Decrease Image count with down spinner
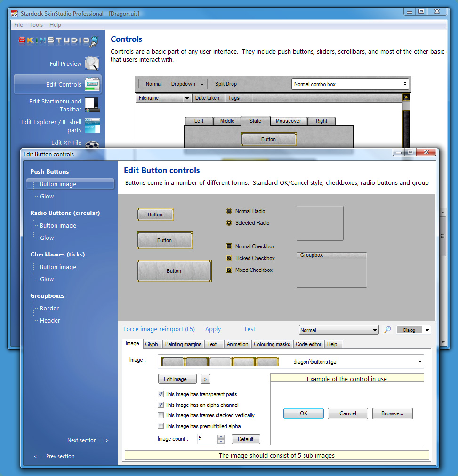This screenshot has width=458, height=476. pos(221,441)
